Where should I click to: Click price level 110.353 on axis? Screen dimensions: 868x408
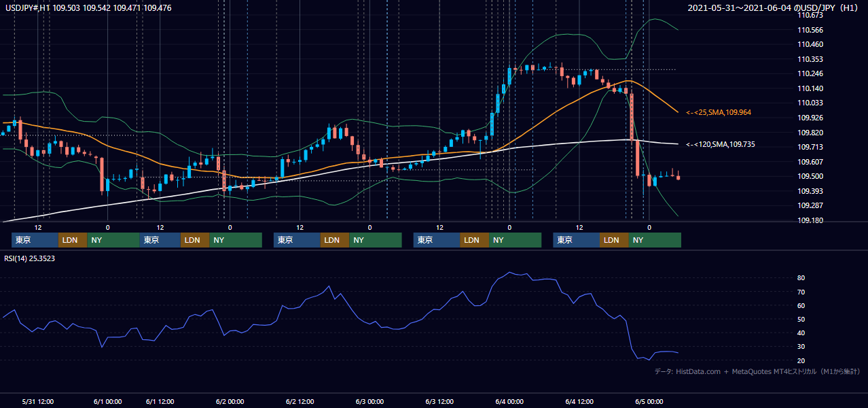(810, 59)
